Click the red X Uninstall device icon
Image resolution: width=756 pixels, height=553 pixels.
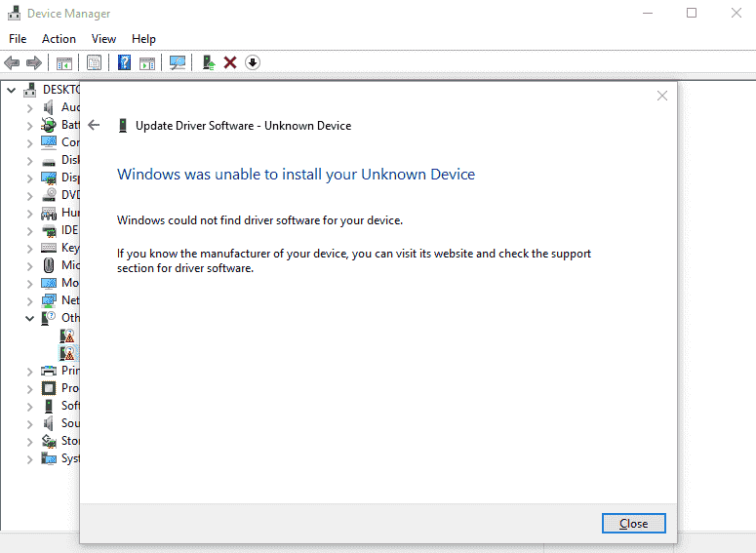coord(230,62)
